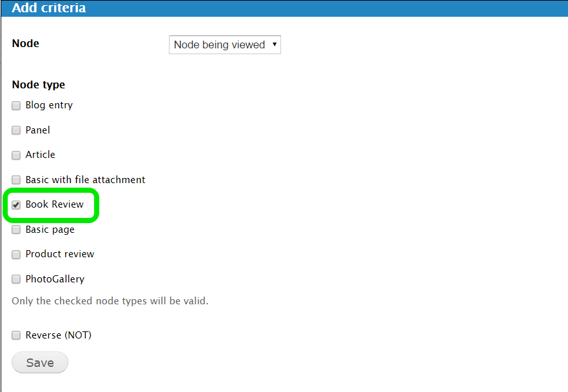Check the Panel node type
This screenshot has width=568, height=392.
pos(16,130)
